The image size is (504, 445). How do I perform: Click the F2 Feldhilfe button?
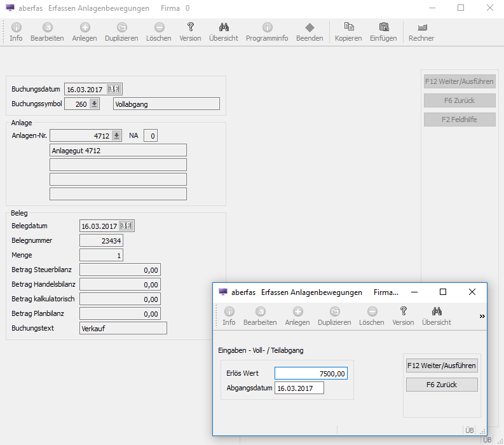[460, 120]
